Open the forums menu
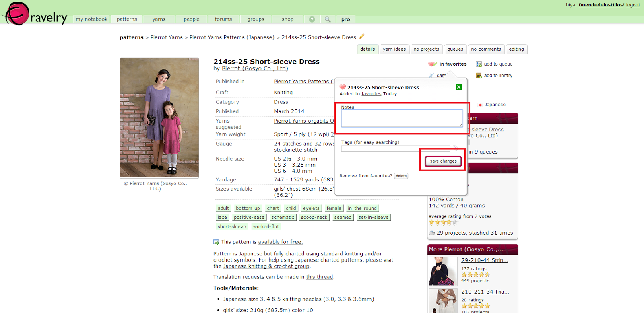Viewport: 644px width, 313px height. point(223,19)
